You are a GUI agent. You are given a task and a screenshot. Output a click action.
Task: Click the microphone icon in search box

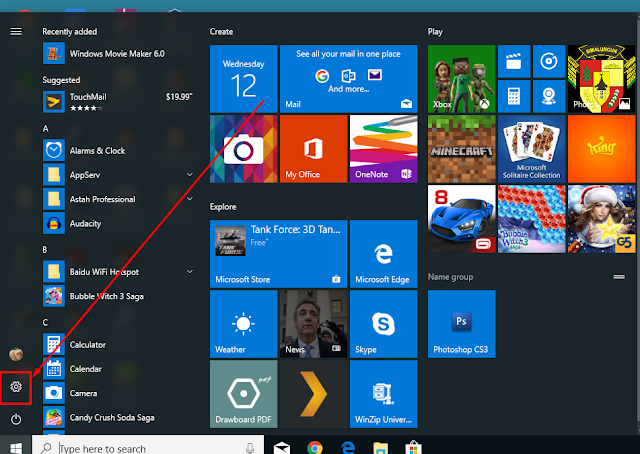click(x=250, y=448)
